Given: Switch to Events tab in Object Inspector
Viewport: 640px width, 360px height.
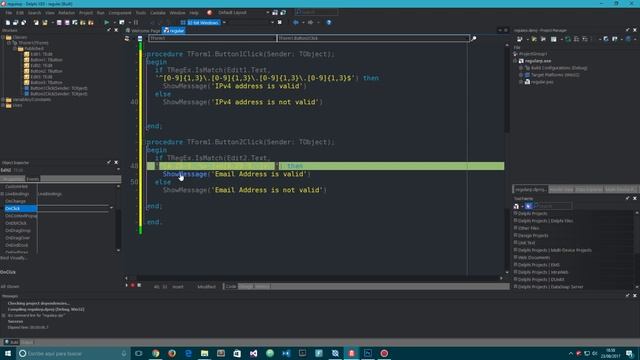Looking at the screenshot, I should (x=33, y=179).
